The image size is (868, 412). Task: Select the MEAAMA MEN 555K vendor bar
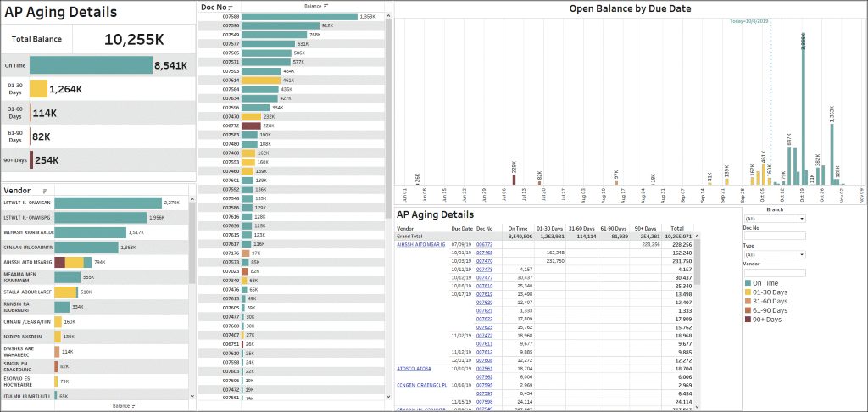coord(68,277)
